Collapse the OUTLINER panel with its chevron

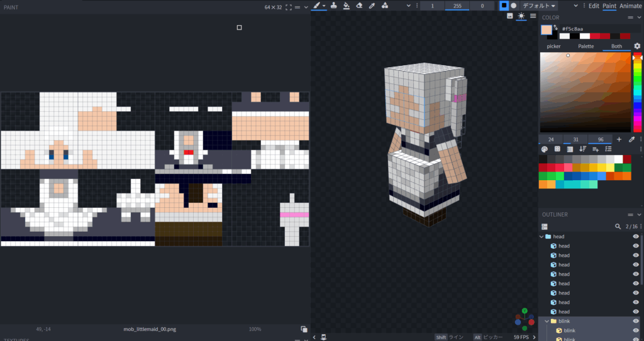point(638,215)
